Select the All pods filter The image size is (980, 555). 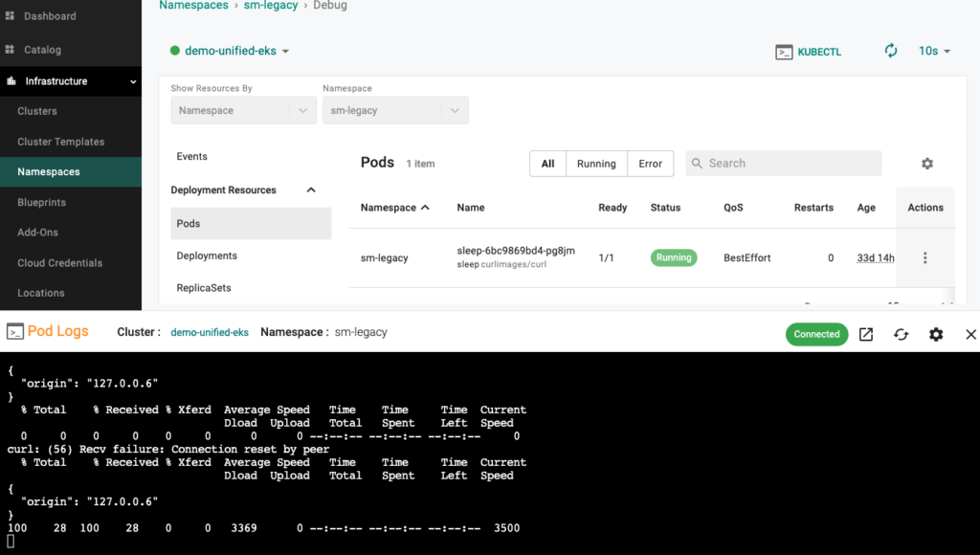[x=547, y=164]
